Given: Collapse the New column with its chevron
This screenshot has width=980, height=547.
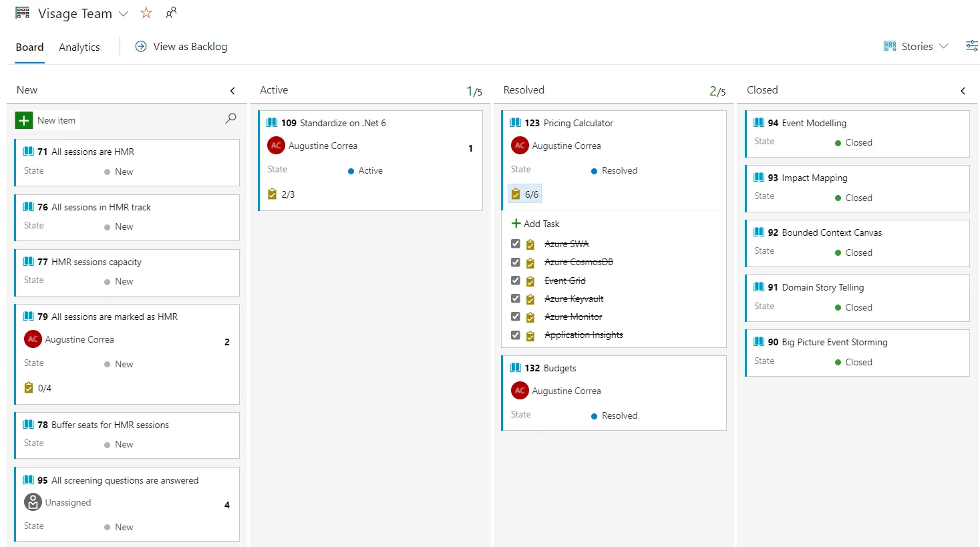Looking at the screenshot, I should [x=232, y=91].
